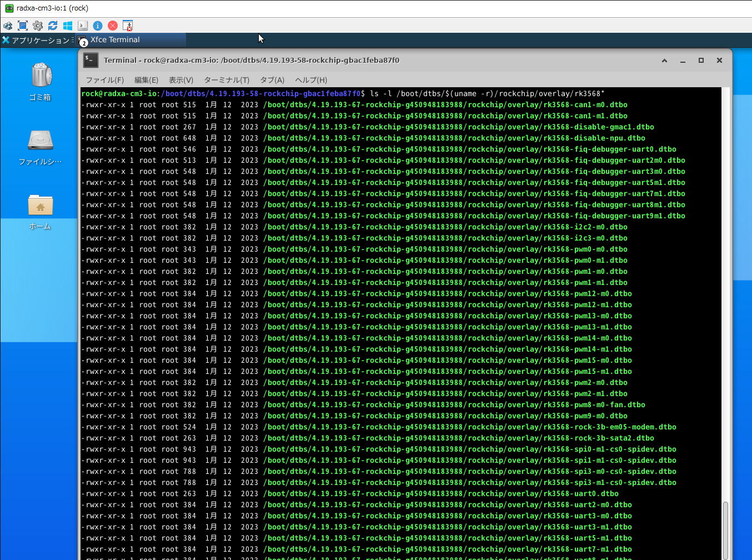
Task: Open the ファイル(F) menu
Action: pos(104,80)
